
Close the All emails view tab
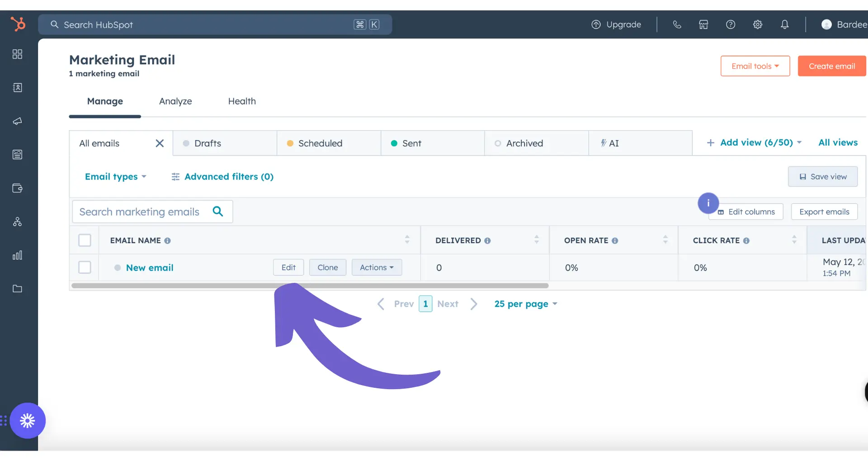pyautogui.click(x=160, y=143)
